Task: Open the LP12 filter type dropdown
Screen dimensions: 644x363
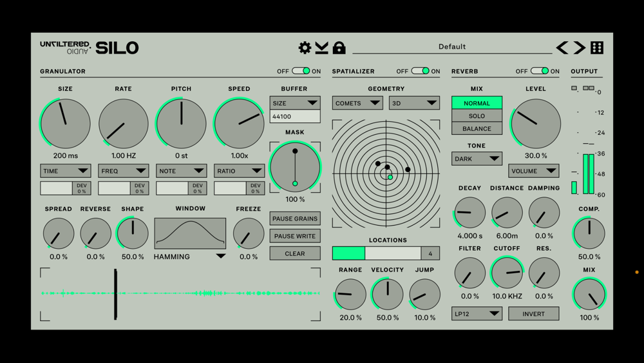Action: (x=477, y=313)
